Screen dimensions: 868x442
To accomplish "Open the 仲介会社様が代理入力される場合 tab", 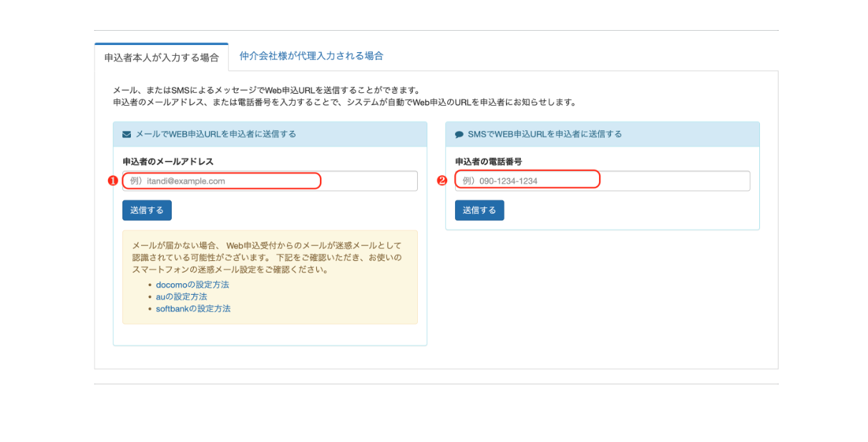I will tap(311, 56).
